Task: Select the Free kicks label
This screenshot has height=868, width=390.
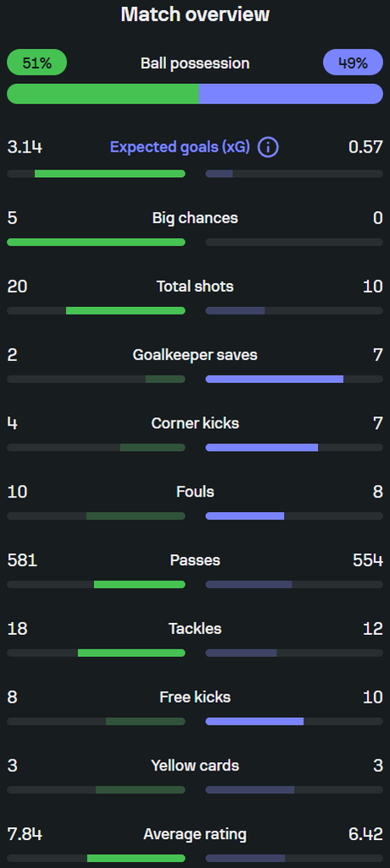Action: click(x=195, y=697)
